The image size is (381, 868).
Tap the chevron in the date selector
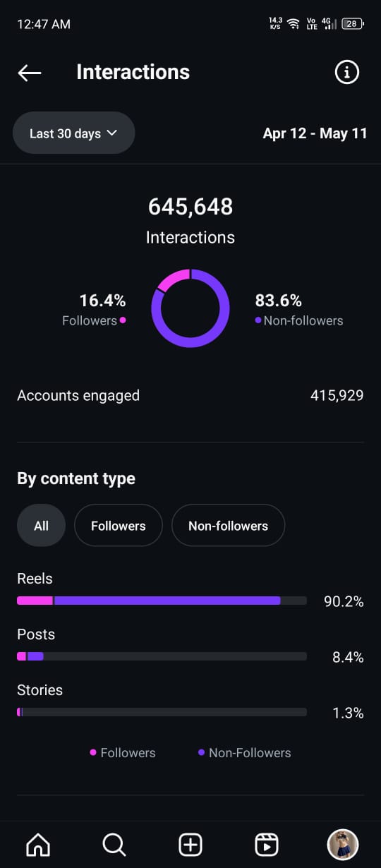111,133
